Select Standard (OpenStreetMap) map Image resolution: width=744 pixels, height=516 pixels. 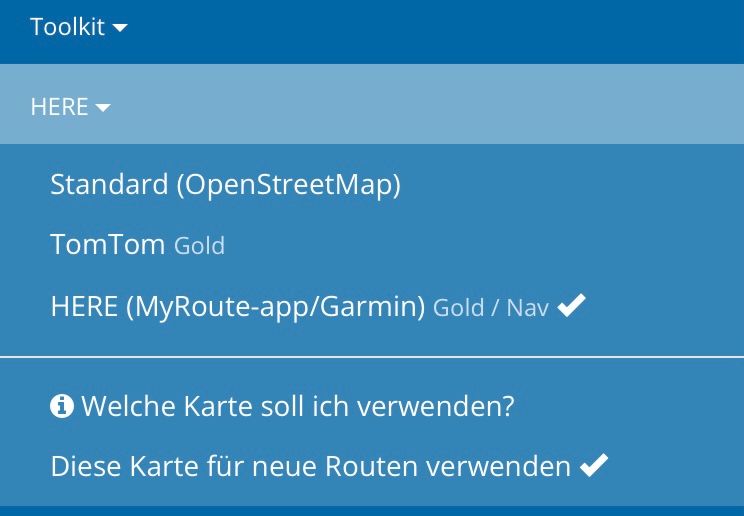225,184
